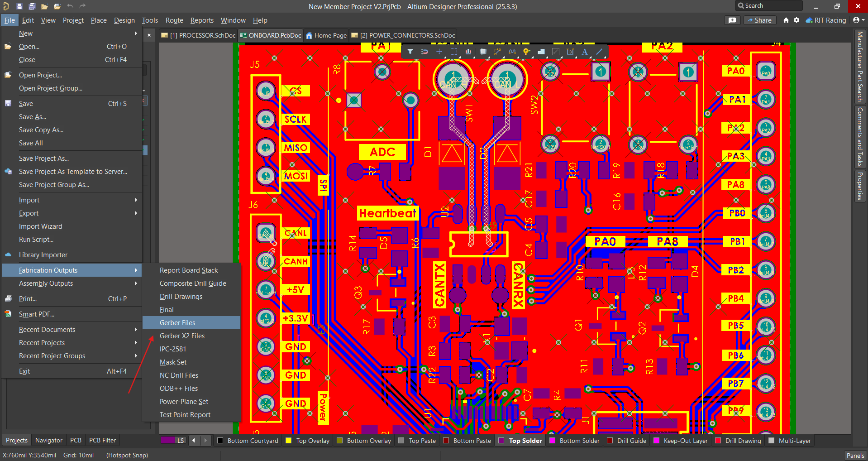The image size is (868, 461).
Task: Close the side panel with X button
Action: 149,35
